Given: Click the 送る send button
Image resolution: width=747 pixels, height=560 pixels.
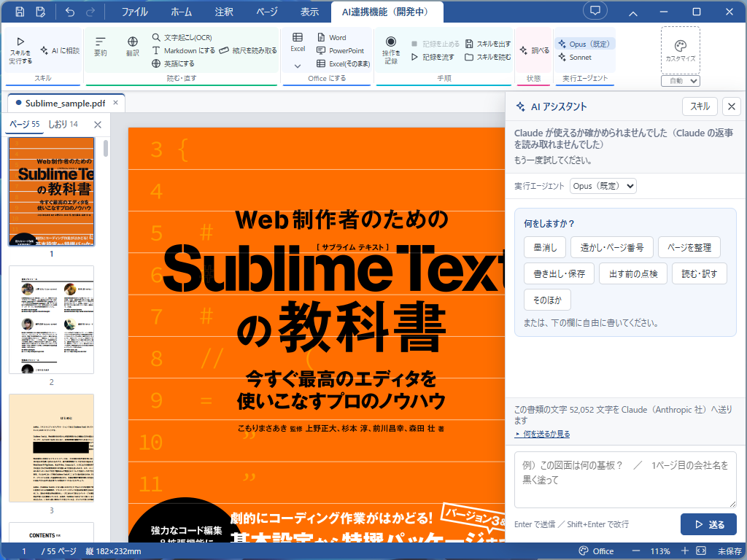Looking at the screenshot, I should tap(708, 524).
